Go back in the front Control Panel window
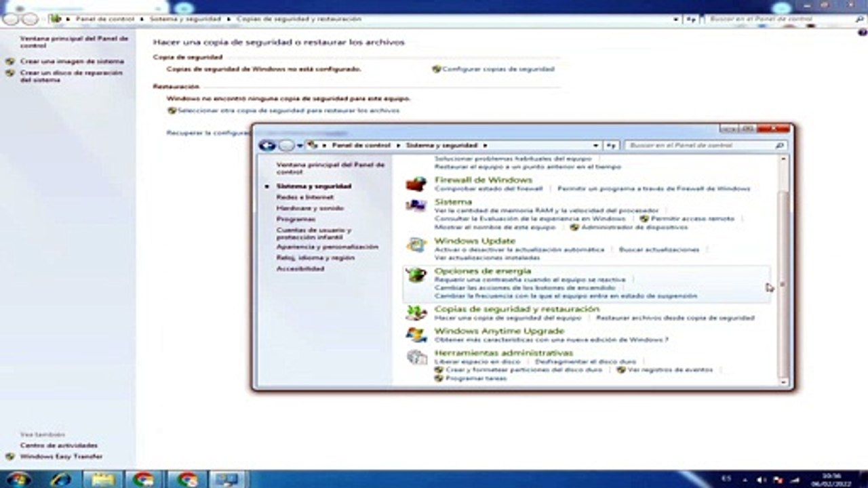 click(x=267, y=145)
